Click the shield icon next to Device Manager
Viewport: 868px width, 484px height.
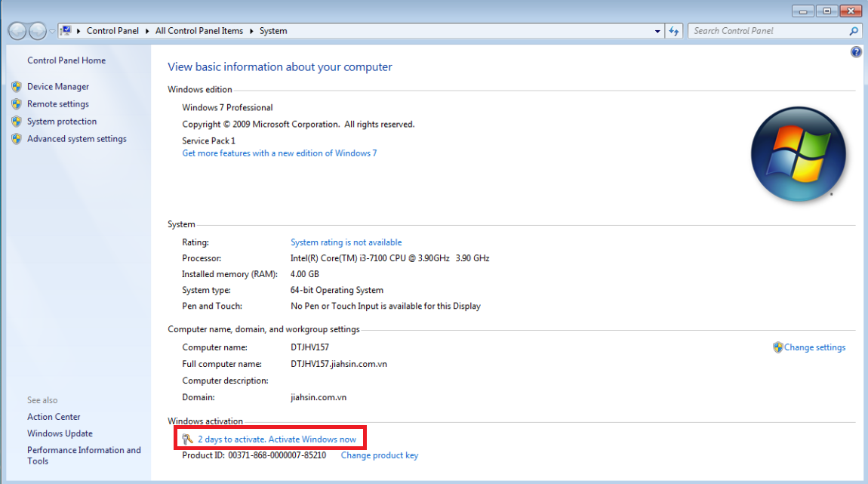(17, 86)
